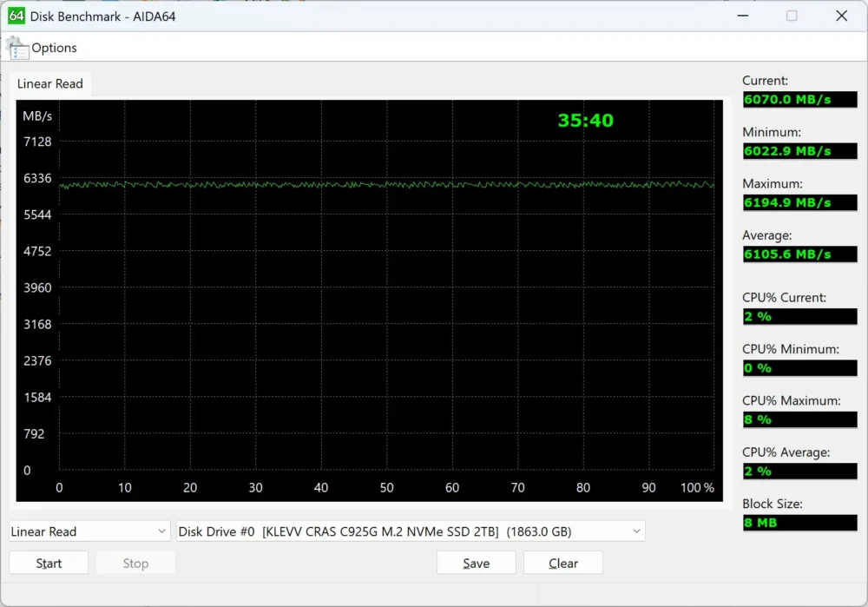Click the 35:40 elapsed timer in graph
The image size is (868, 607).
coord(585,120)
